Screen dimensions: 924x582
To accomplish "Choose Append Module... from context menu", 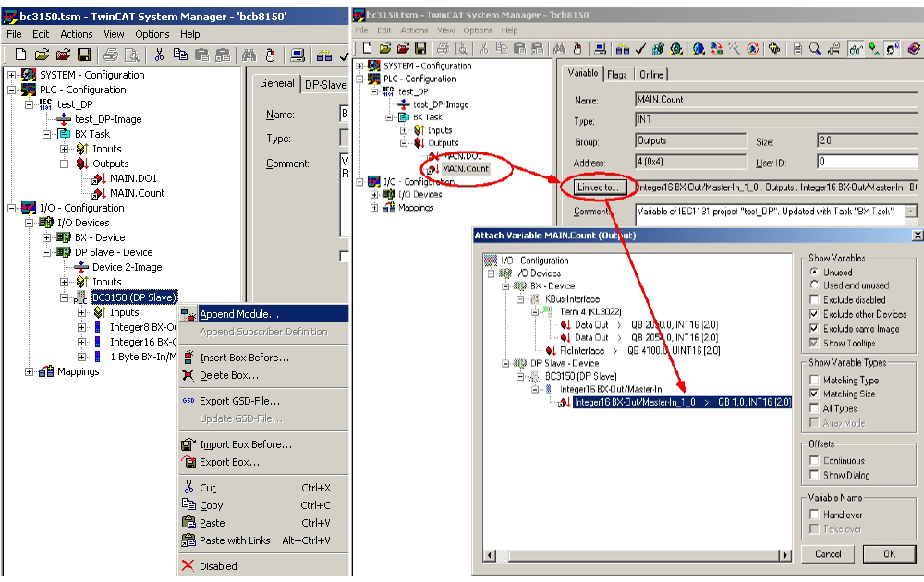I will 264,314.
